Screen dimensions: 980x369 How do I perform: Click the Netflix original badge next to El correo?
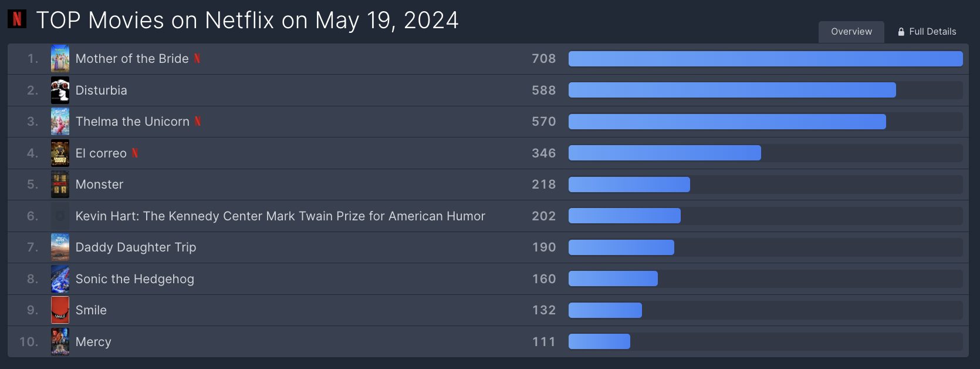pyautogui.click(x=135, y=153)
